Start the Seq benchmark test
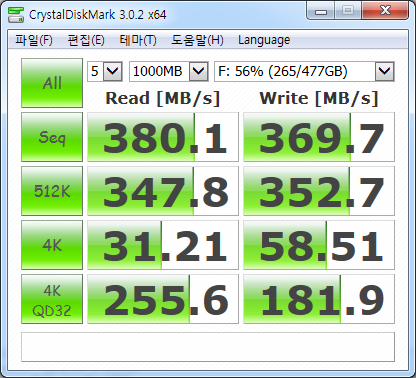The height and width of the screenshot is (378, 416). pyautogui.click(x=52, y=137)
